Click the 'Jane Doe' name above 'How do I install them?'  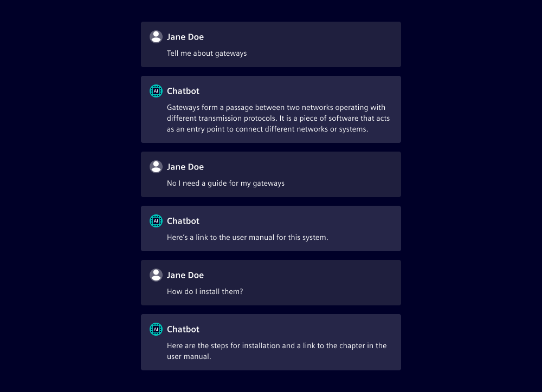click(185, 275)
